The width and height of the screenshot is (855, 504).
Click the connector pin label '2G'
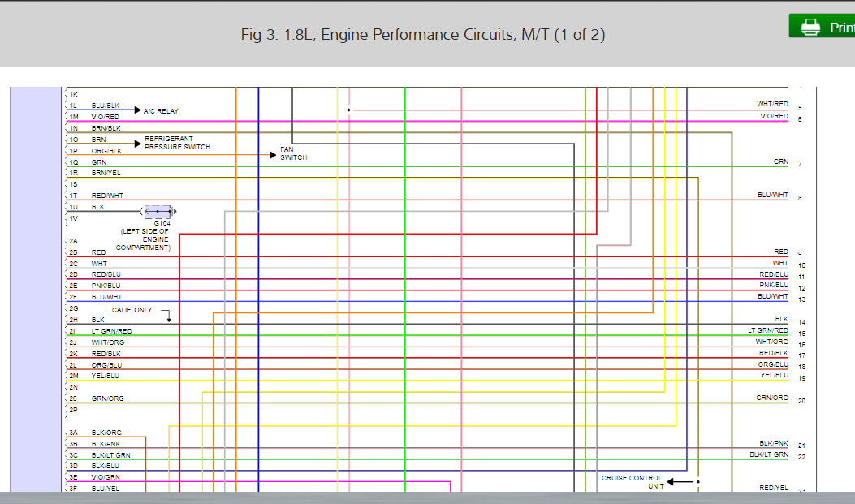[x=74, y=308]
